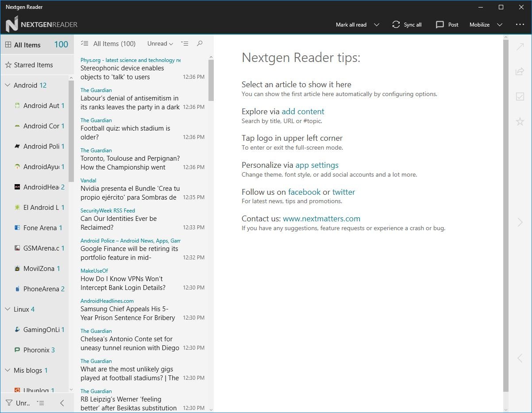532x413 pixels.
Task: Toggle the star icon in the right rail
Action: click(520, 121)
